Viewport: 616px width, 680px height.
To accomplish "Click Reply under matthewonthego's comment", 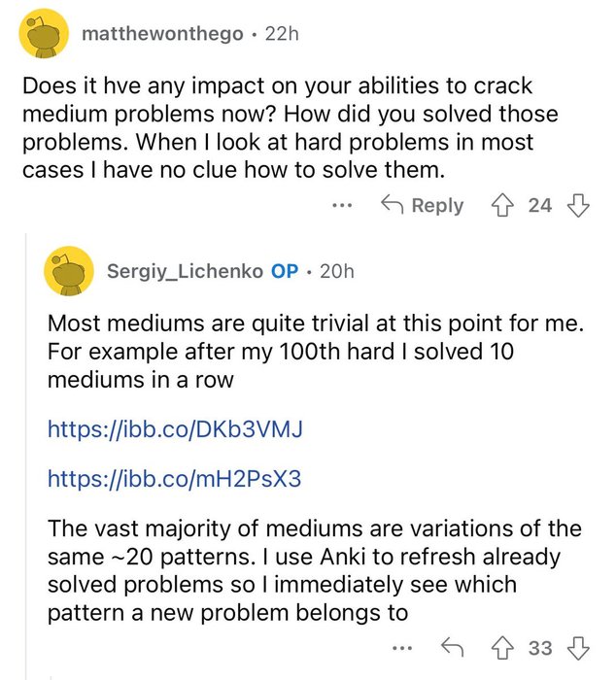I will [422, 205].
